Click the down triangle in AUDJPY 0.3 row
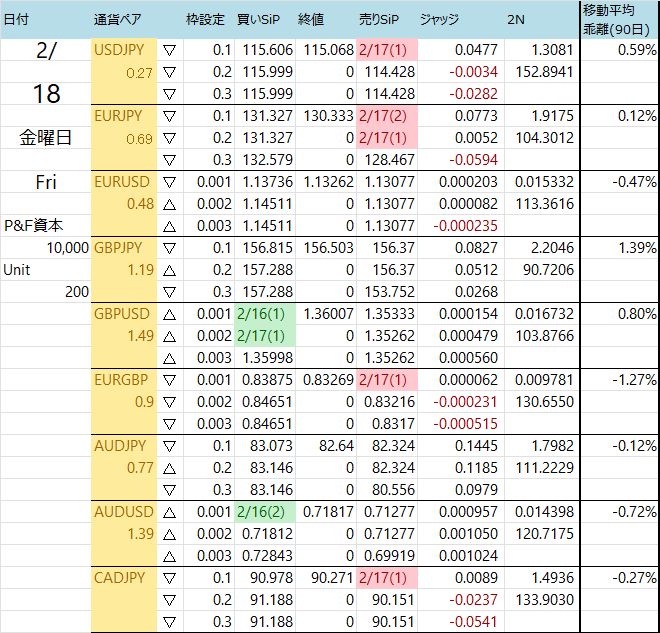The width and height of the screenshot is (660, 633). click(x=169, y=490)
